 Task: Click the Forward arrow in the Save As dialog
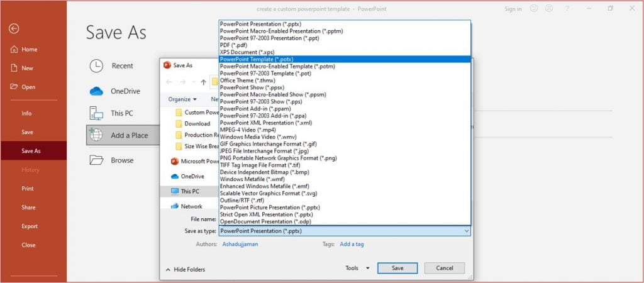click(x=182, y=82)
